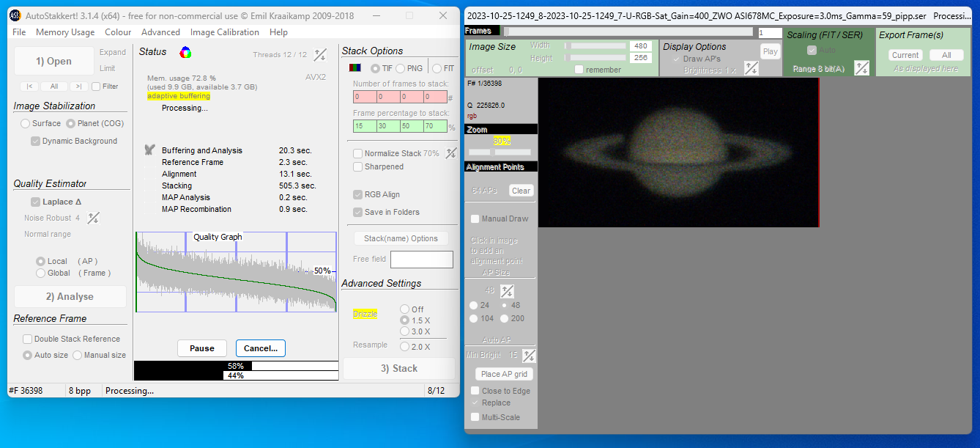Screen dimensions: 980x448
Task: Enable the Double Stack Reference checkbox
Action: click(x=27, y=339)
